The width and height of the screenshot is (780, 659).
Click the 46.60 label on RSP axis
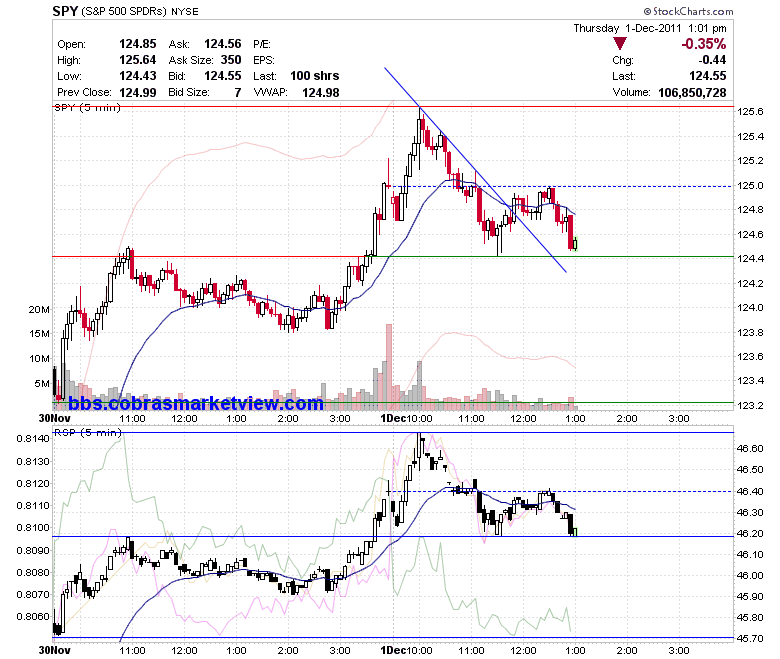[750, 449]
